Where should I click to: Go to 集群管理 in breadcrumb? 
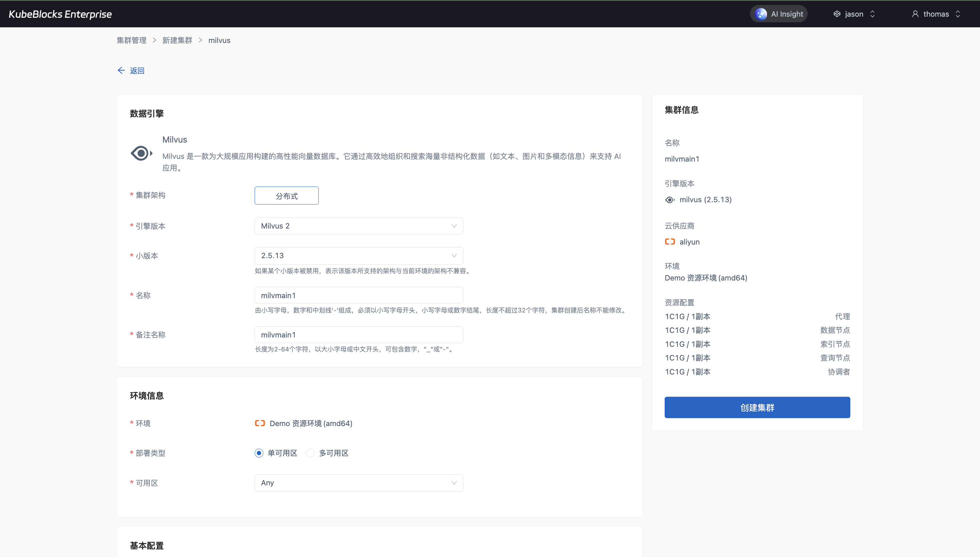pos(131,41)
